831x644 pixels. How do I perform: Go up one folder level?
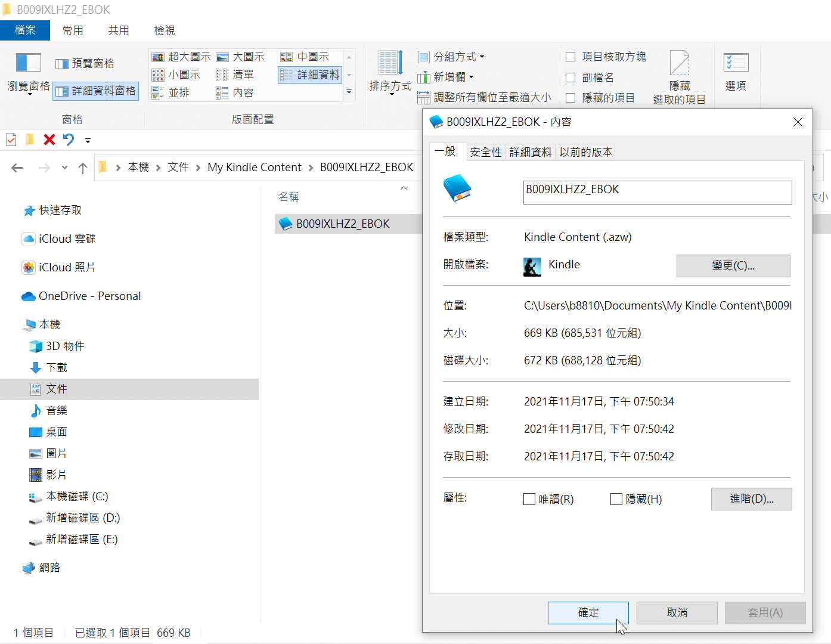click(83, 168)
